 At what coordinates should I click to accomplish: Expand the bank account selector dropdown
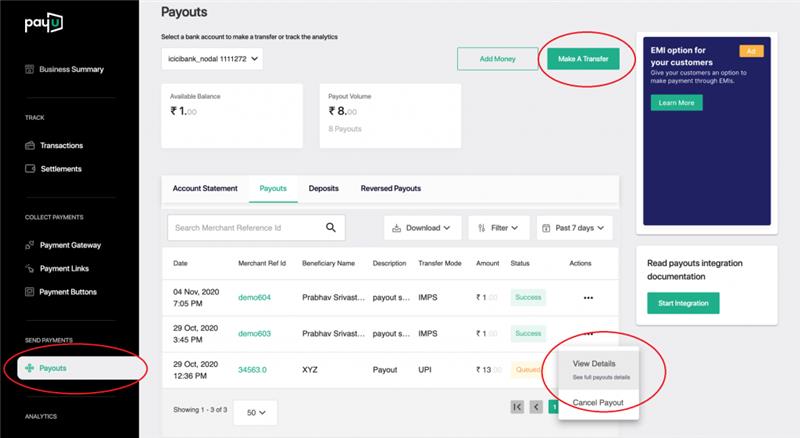pos(212,60)
